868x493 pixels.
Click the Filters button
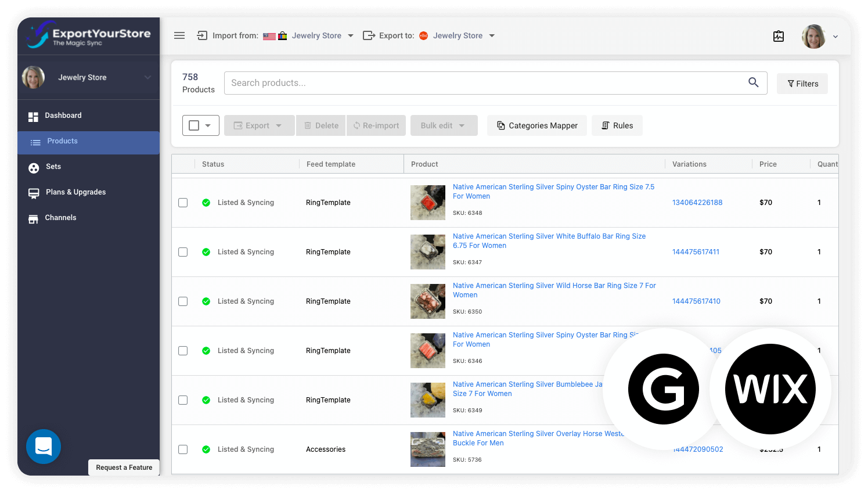pyautogui.click(x=802, y=83)
